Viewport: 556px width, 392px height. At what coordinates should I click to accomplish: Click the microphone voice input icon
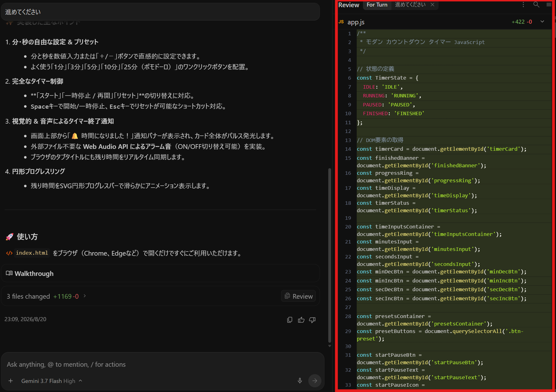(x=300, y=380)
